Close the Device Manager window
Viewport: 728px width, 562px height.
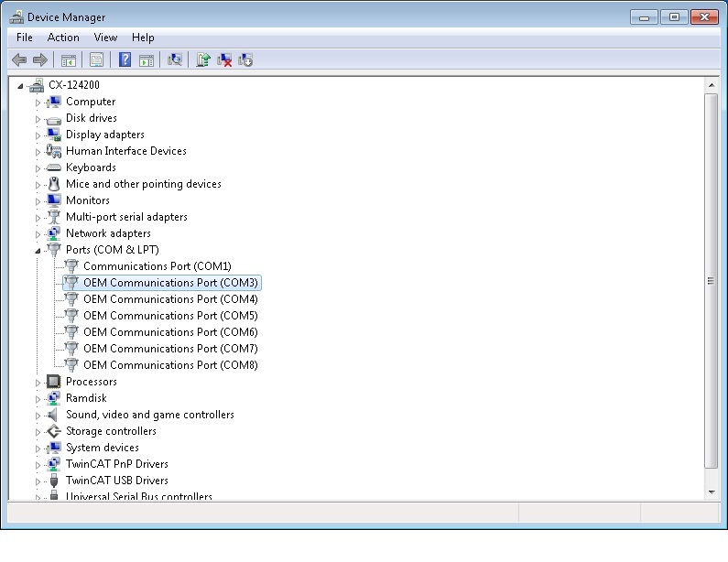[x=704, y=17]
